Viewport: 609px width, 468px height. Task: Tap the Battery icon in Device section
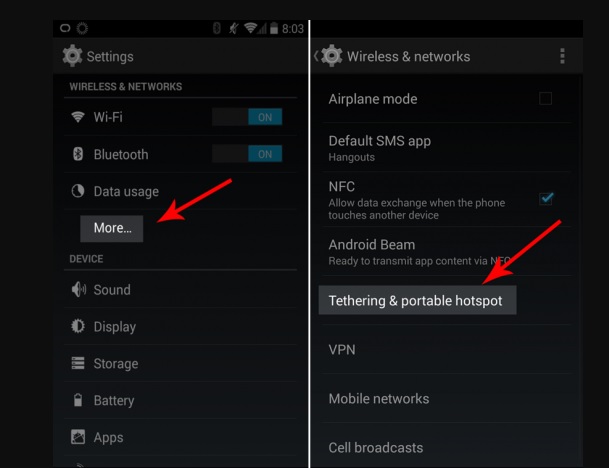point(78,400)
